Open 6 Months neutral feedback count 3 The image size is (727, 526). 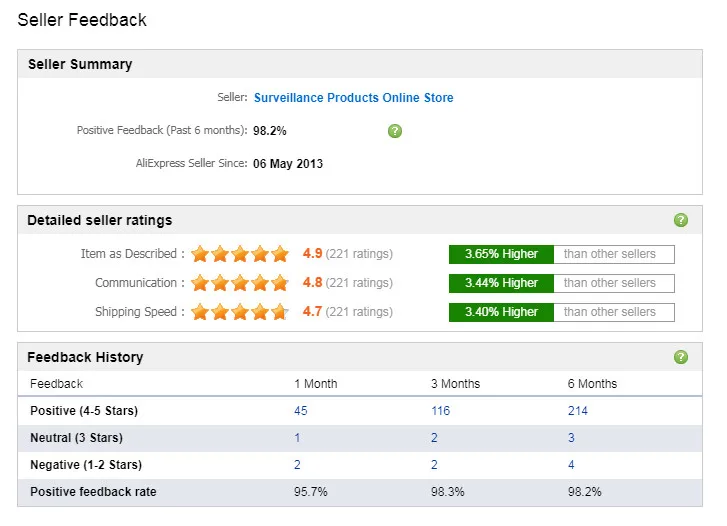point(571,438)
